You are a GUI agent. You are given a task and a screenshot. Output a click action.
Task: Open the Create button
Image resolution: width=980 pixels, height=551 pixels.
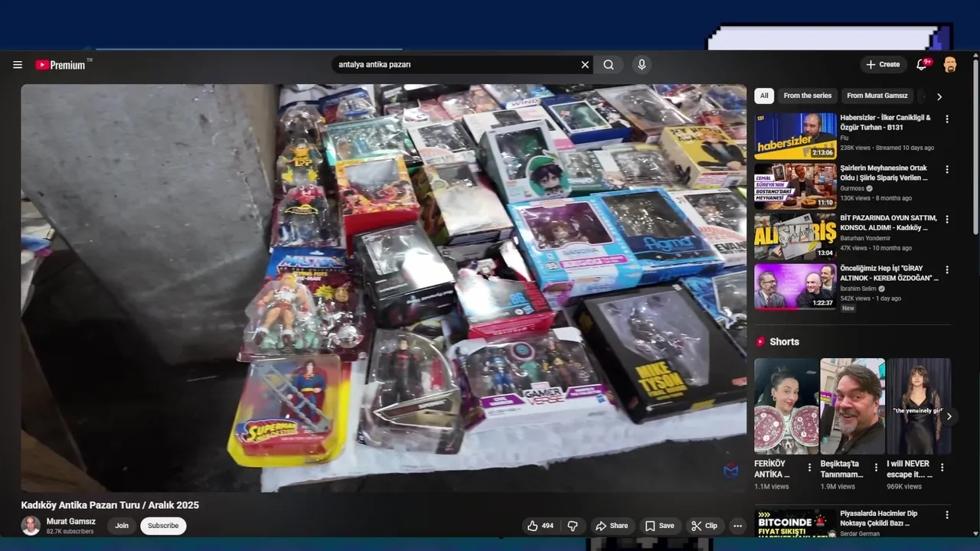[x=883, y=65]
